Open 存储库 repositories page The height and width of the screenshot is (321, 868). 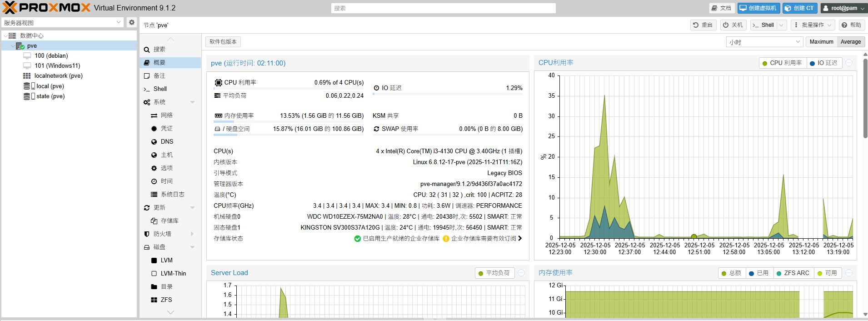coord(170,221)
